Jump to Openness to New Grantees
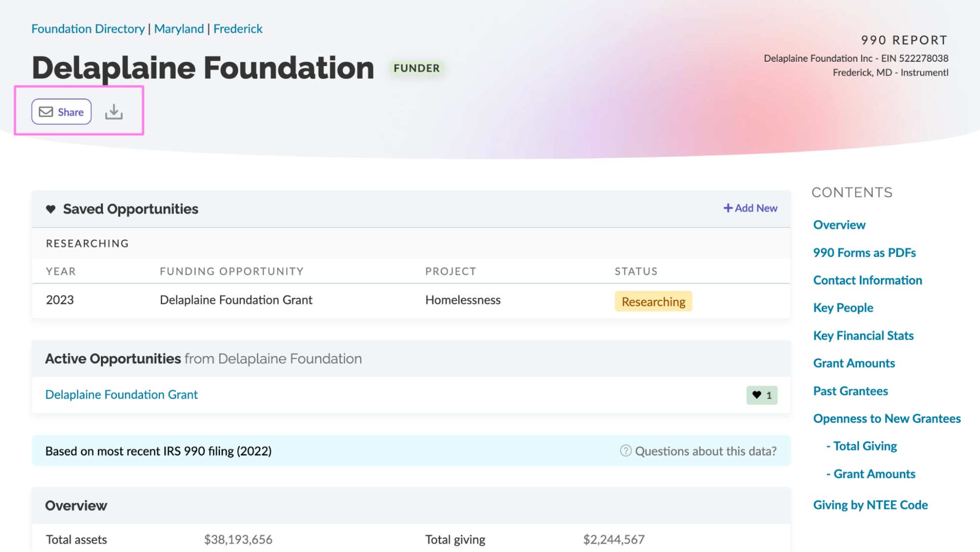This screenshot has width=980, height=552. pyautogui.click(x=886, y=419)
